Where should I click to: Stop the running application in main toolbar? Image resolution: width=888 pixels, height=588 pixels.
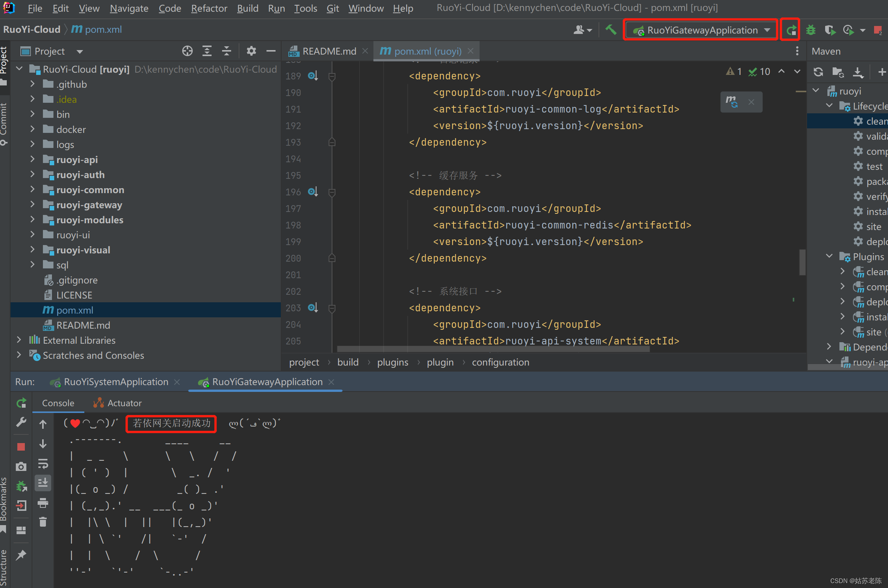pos(878,30)
